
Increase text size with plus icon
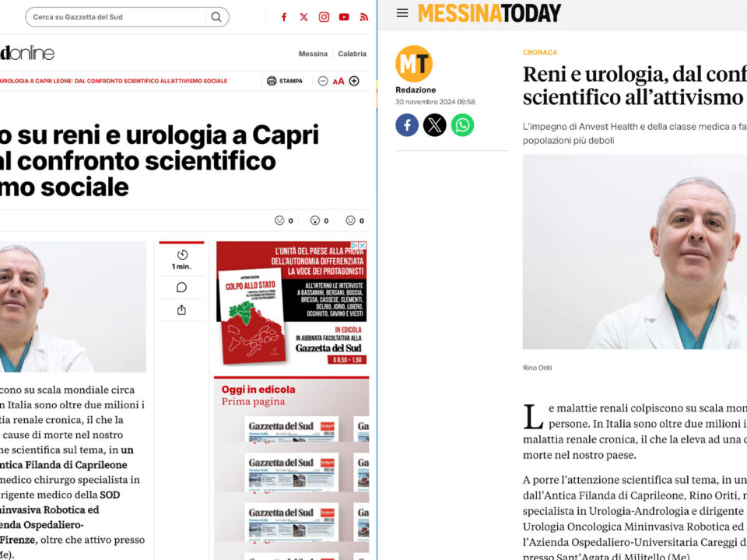click(354, 81)
